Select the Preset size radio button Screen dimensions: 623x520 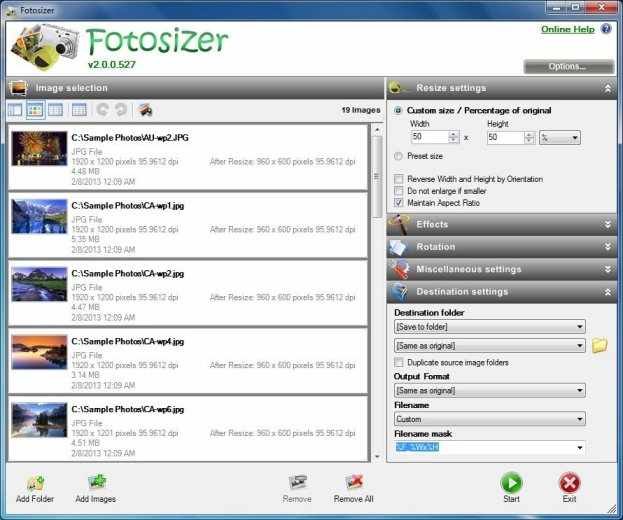399,156
